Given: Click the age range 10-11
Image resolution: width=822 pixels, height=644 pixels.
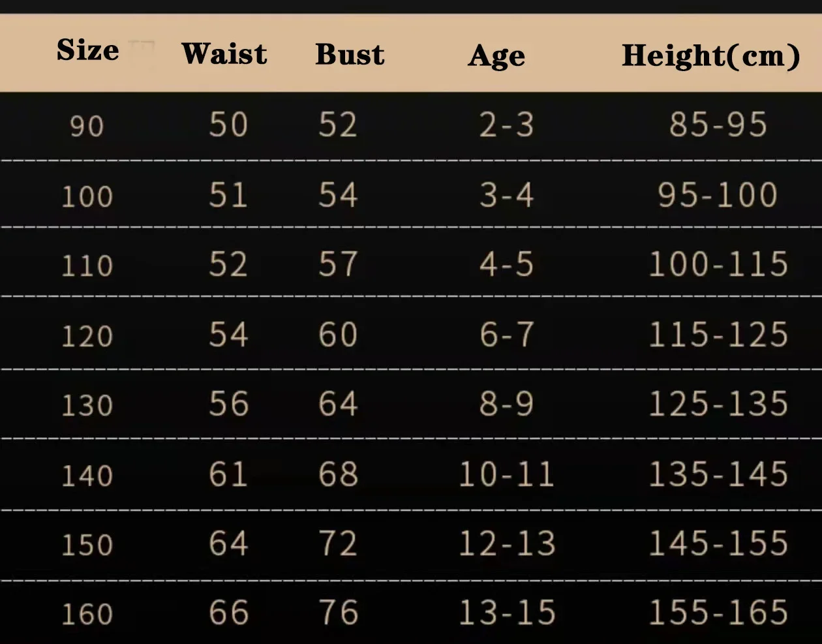Looking at the screenshot, I should click(507, 474).
